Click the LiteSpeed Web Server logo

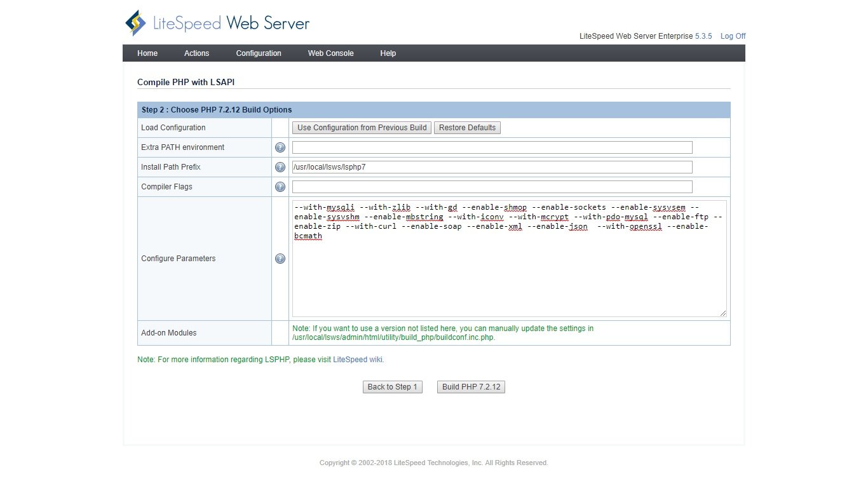tap(217, 24)
